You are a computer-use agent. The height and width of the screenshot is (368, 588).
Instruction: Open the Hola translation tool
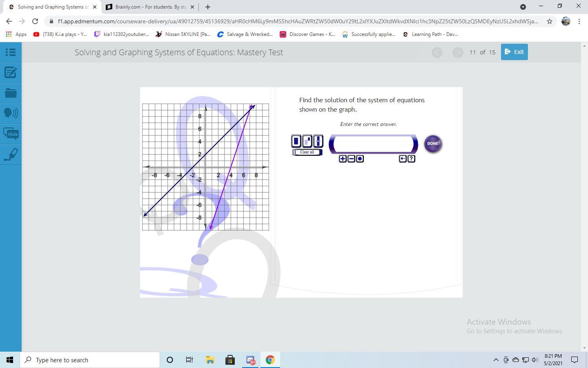tap(11, 134)
